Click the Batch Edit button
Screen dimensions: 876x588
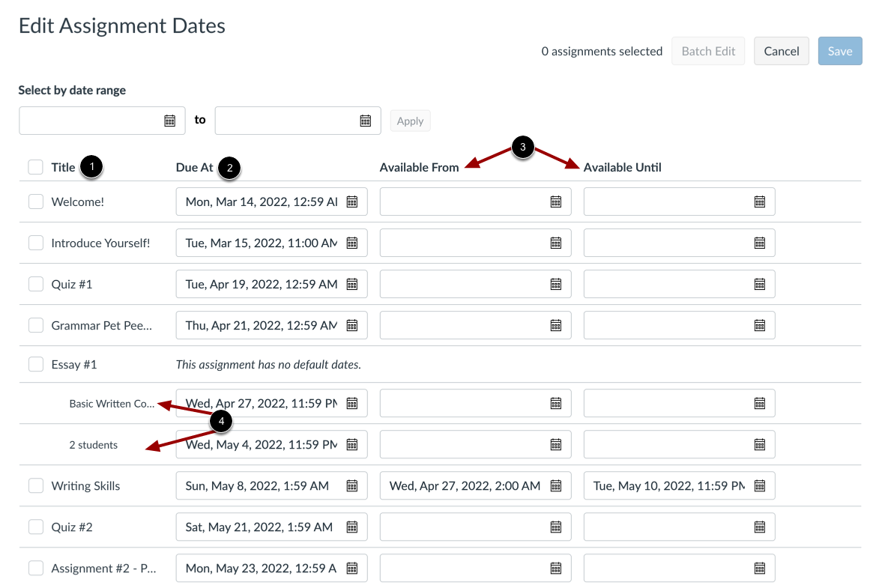[x=707, y=51]
